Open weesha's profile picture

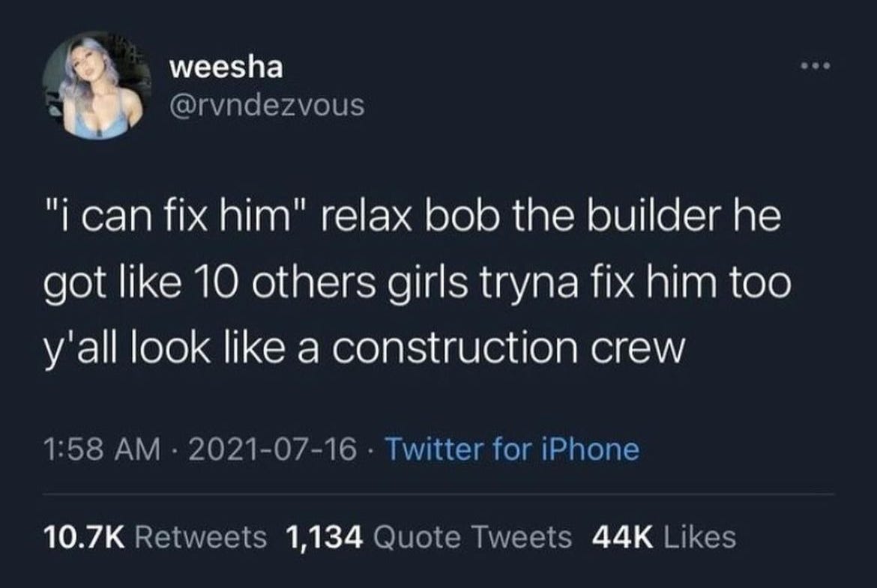(x=97, y=85)
